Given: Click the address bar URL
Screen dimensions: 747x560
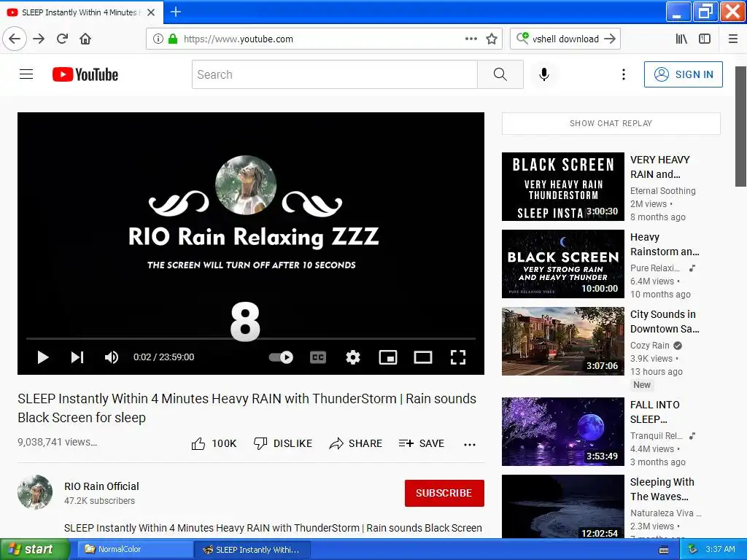Looking at the screenshot, I should click(239, 39).
